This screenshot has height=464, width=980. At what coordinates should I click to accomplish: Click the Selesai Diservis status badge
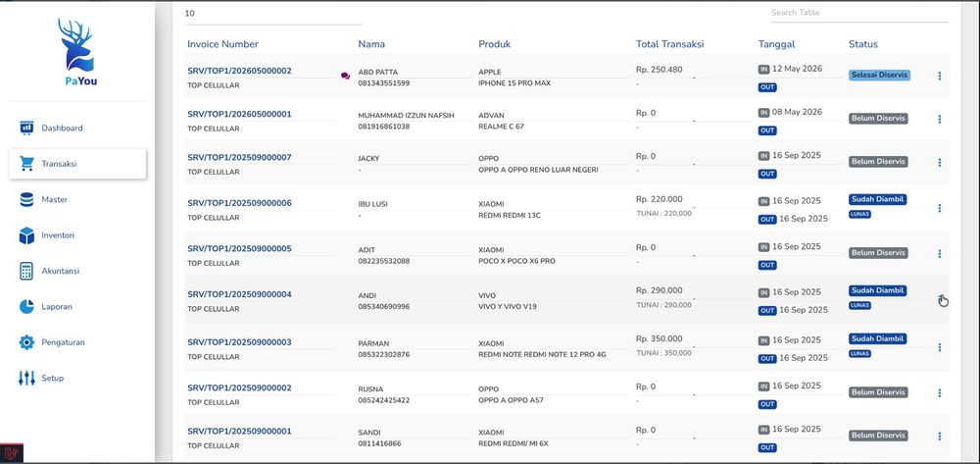(879, 75)
